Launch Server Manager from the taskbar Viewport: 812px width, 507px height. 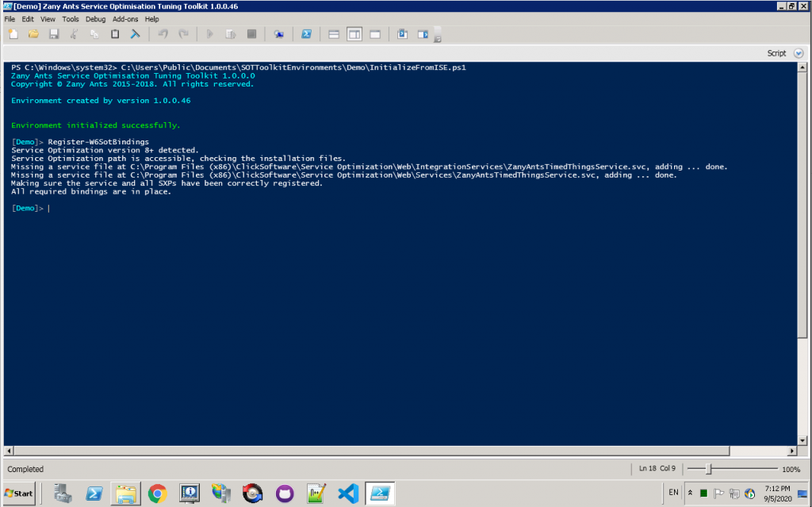tap(63, 493)
